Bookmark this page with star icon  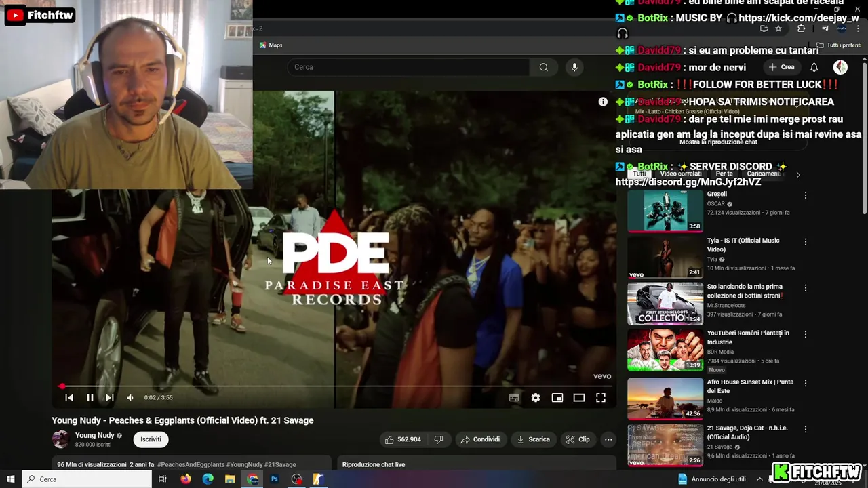[778, 28]
